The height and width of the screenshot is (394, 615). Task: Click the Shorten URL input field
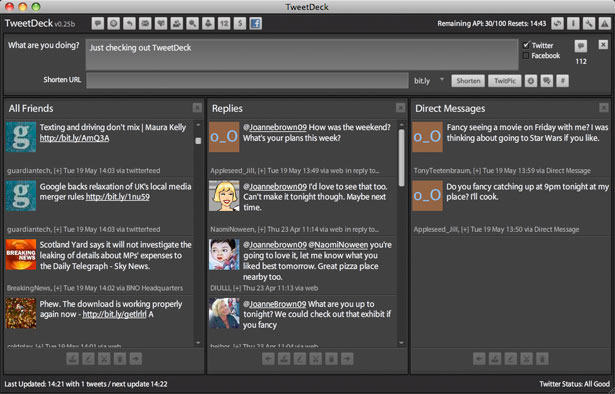click(247, 81)
